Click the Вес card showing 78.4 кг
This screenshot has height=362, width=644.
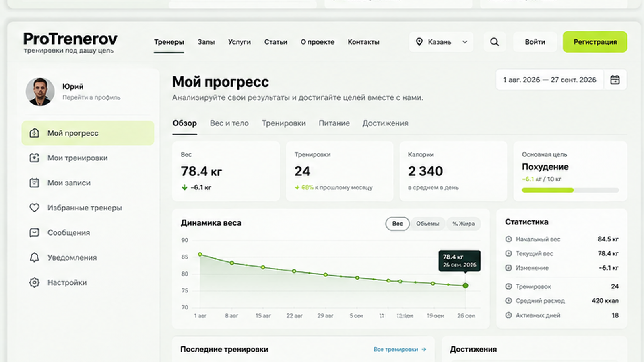[x=226, y=171]
